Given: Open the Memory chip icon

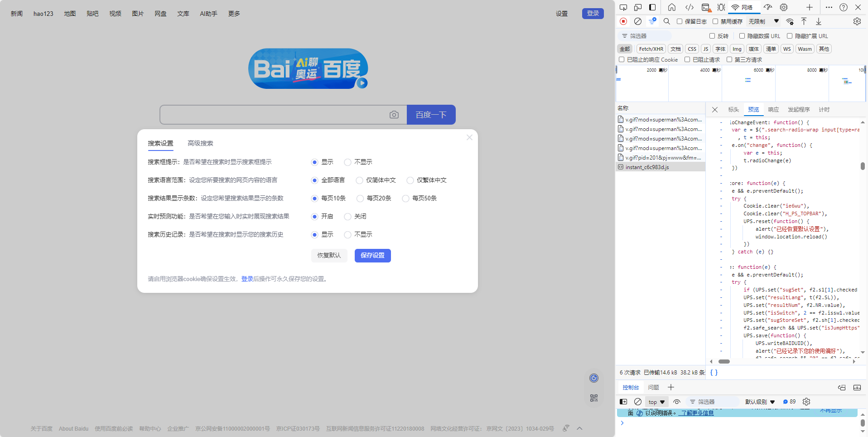Looking at the screenshot, I should click(783, 7).
